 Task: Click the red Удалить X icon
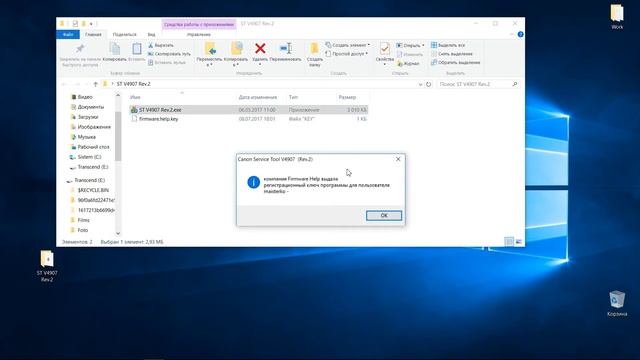click(260, 49)
